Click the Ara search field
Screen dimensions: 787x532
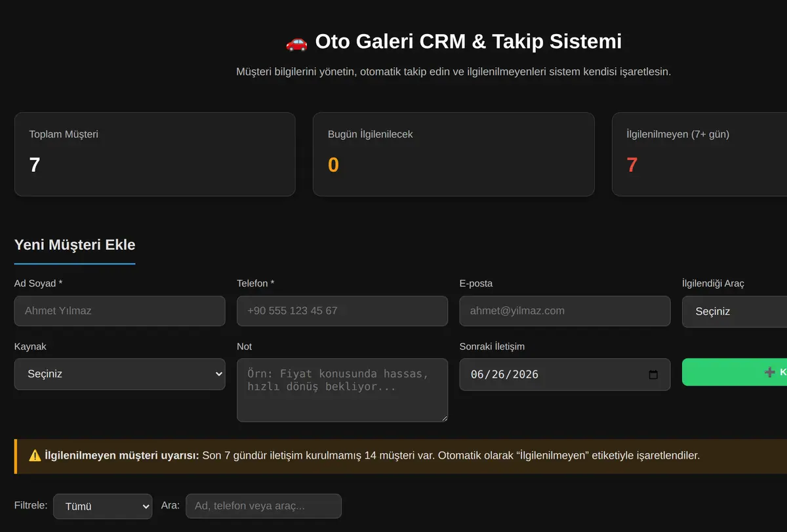(264, 506)
